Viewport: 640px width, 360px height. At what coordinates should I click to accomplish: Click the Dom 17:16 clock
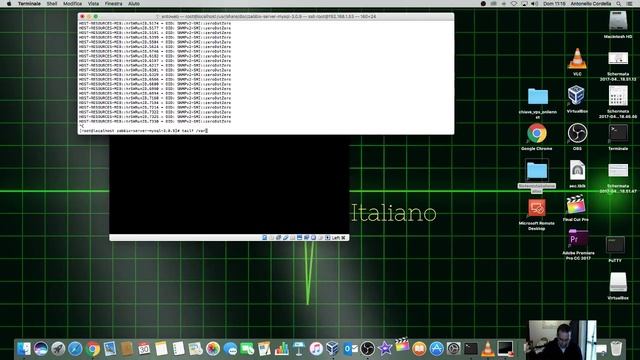[554, 4]
